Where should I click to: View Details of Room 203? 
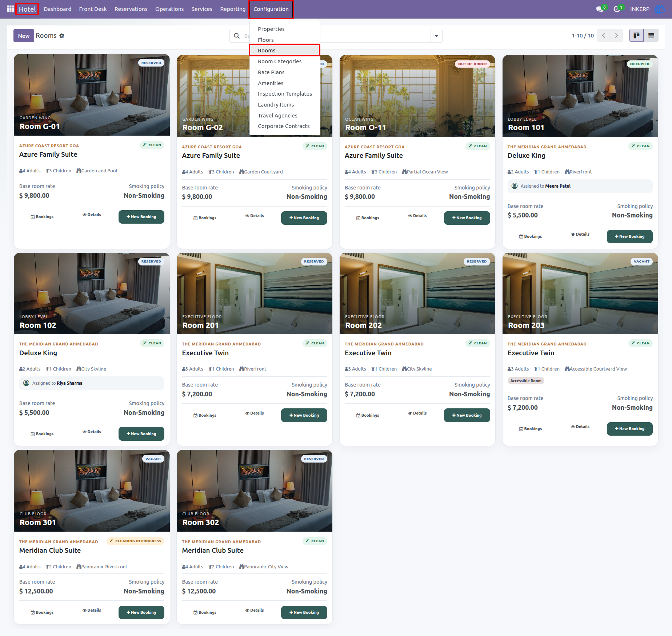(580, 427)
